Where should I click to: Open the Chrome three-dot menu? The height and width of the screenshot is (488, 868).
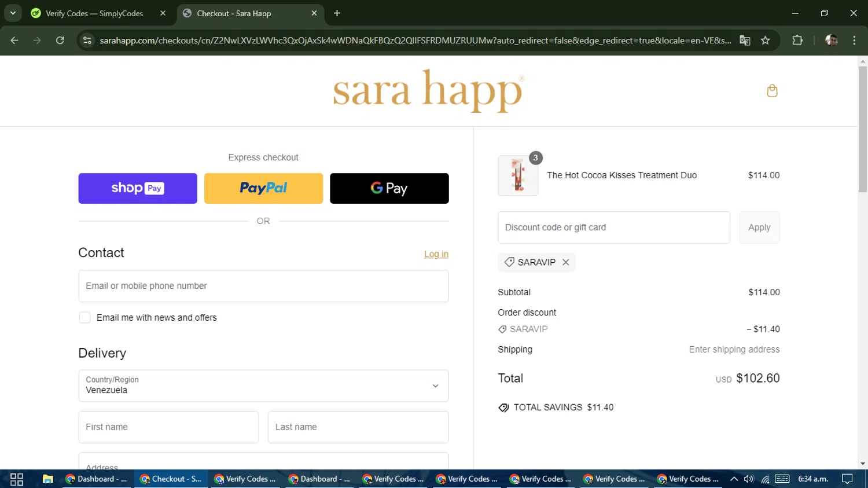click(x=855, y=41)
